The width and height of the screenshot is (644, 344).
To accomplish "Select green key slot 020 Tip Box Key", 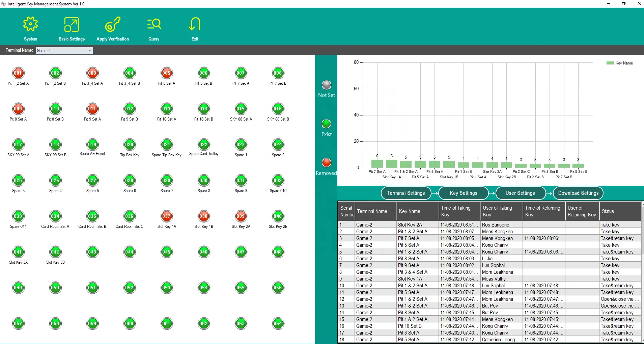I will click(x=130, y=145).
